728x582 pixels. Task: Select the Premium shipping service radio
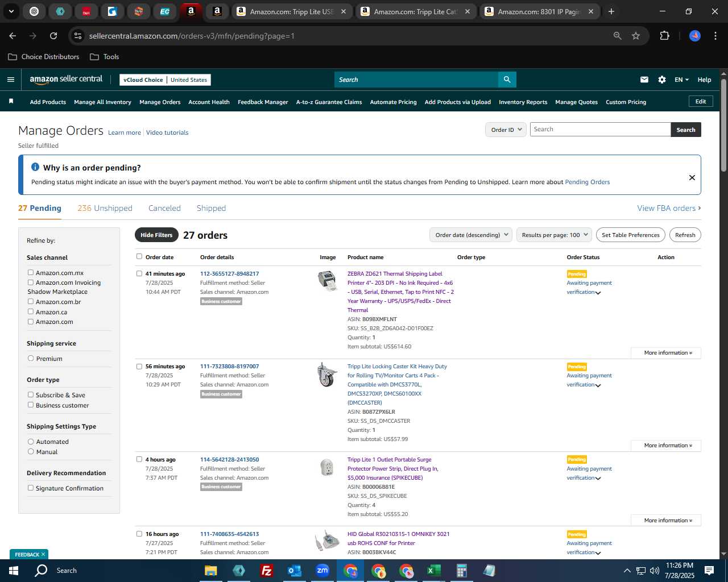click(x=31, y=358)
